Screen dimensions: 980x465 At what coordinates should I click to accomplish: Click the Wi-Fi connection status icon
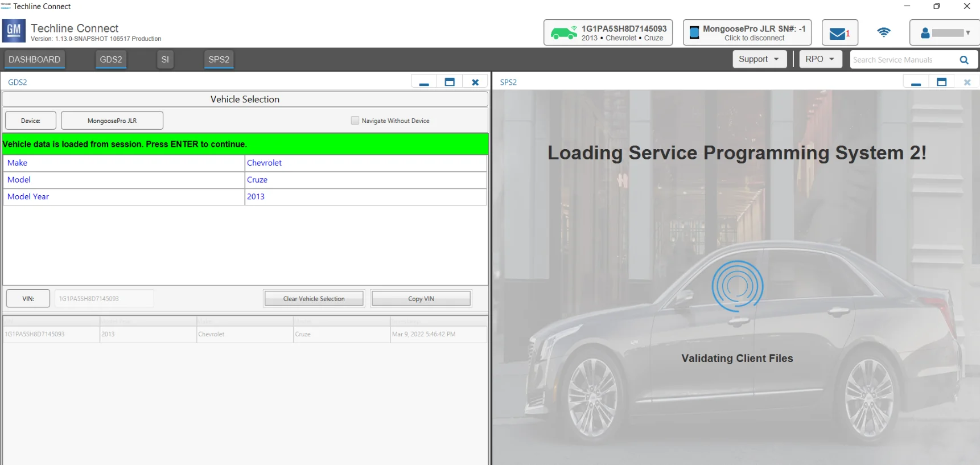click(x=883, y=32)
